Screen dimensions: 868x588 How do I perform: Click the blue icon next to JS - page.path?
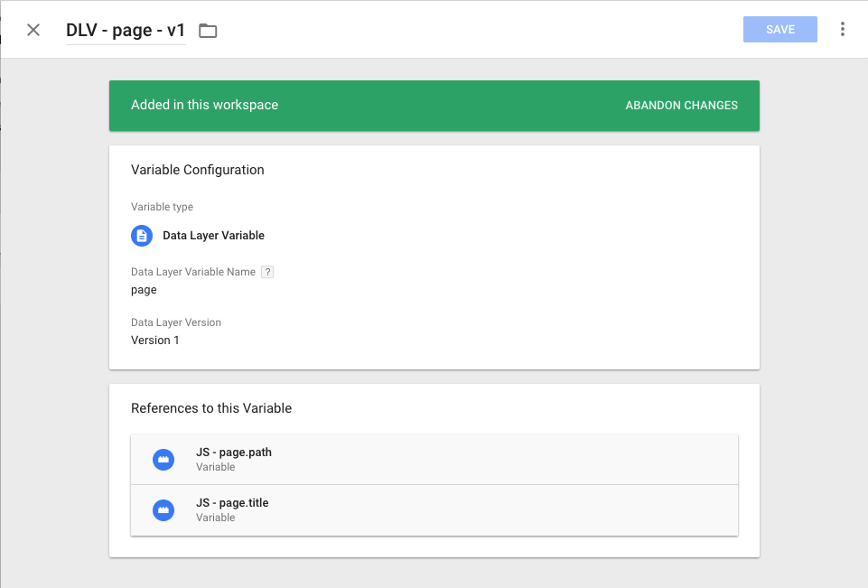coord(163,460)
